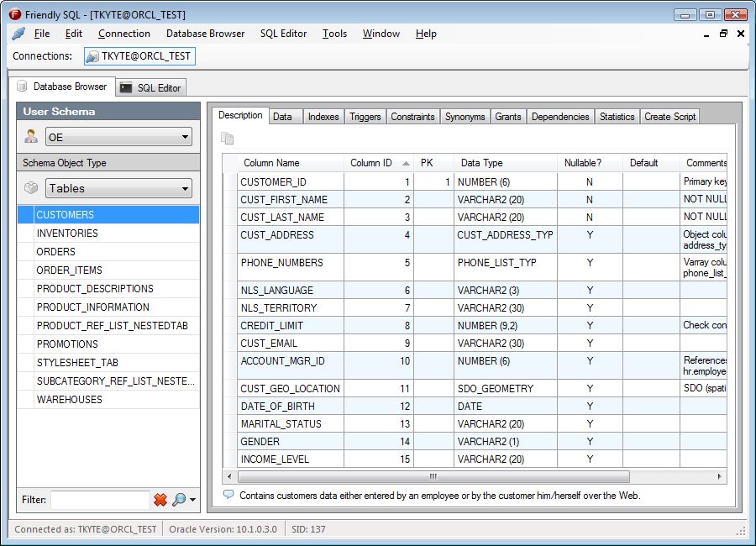
Task: Open the Tools menu
Action: [x=334, y=34]
